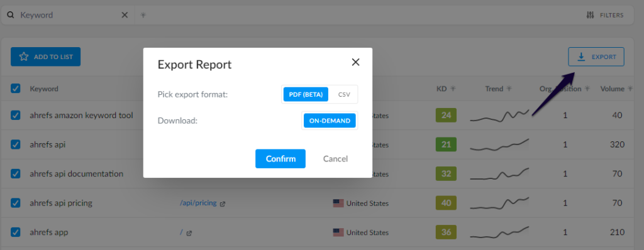Sort by Trend column header
Viewport: 644px width, 250px height.
click(x=494, y=89)
